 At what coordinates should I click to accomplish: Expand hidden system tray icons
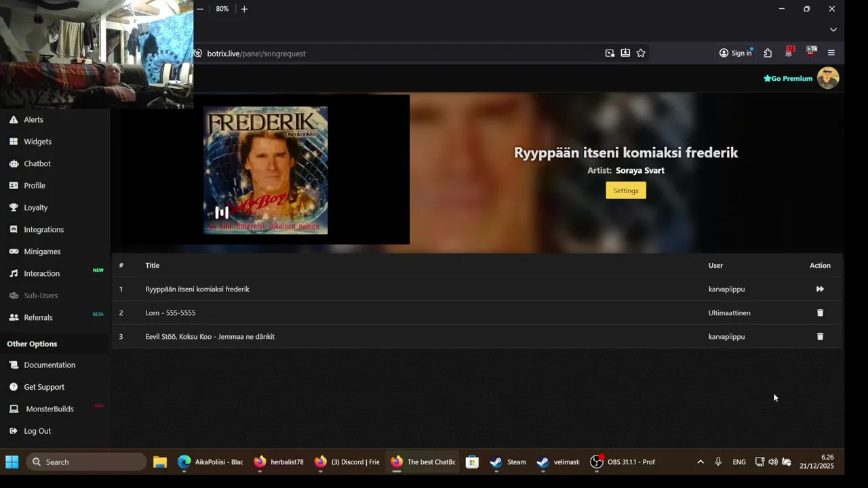click(x=701, y=462)
